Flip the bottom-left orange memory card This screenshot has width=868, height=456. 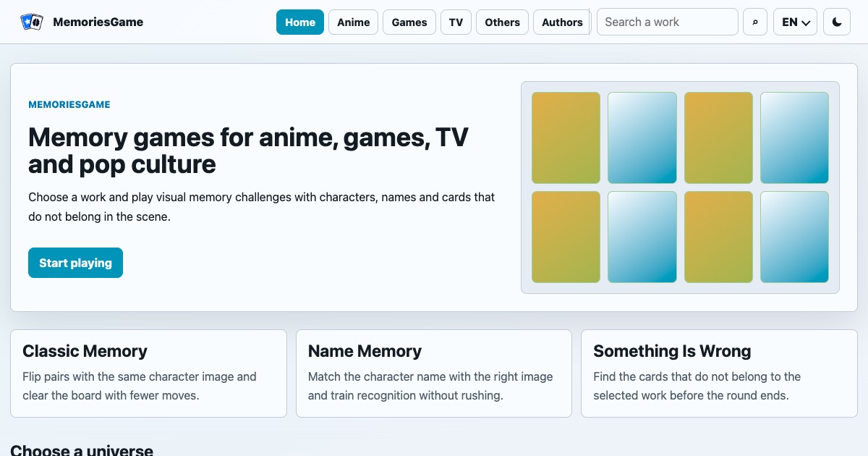(566, 237)
